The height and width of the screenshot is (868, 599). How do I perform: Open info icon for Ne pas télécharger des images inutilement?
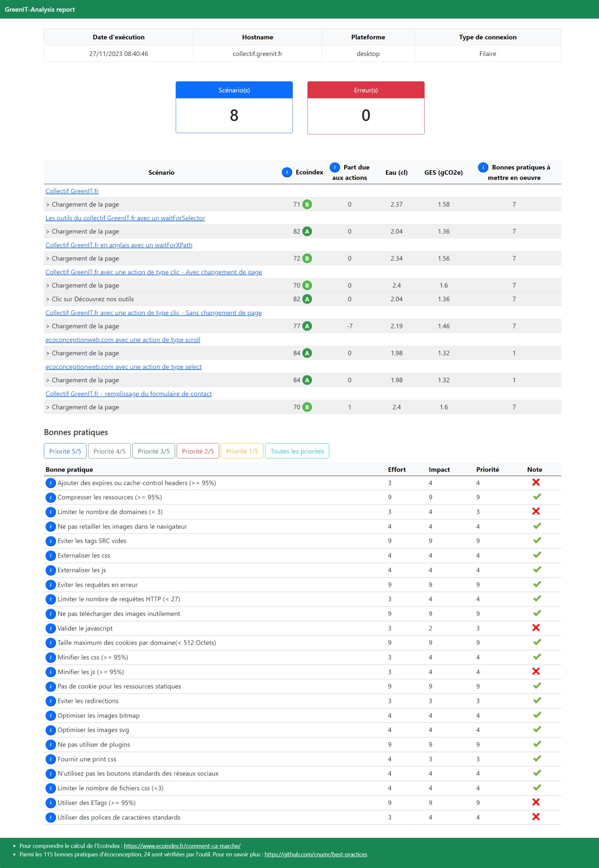50,614
